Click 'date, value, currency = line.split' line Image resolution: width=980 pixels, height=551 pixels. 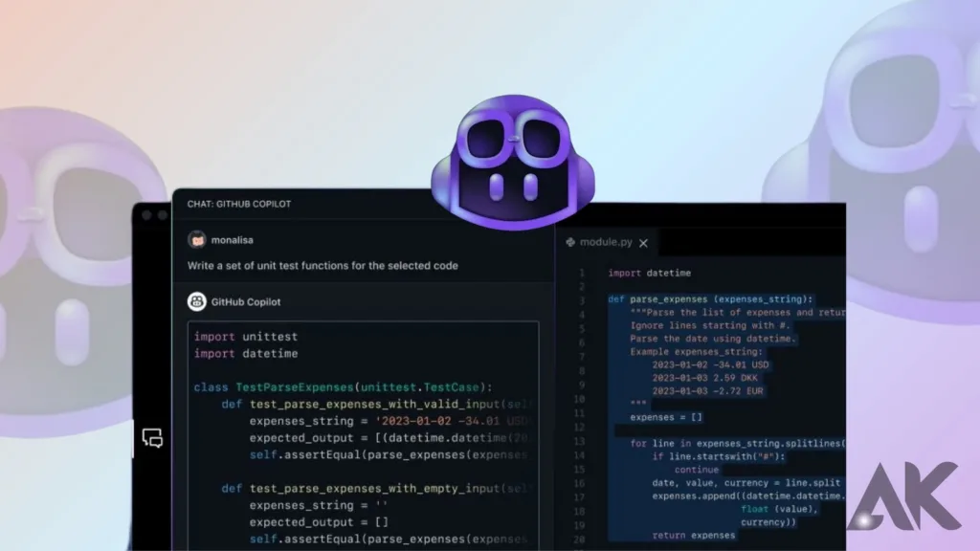coord(746,483)
